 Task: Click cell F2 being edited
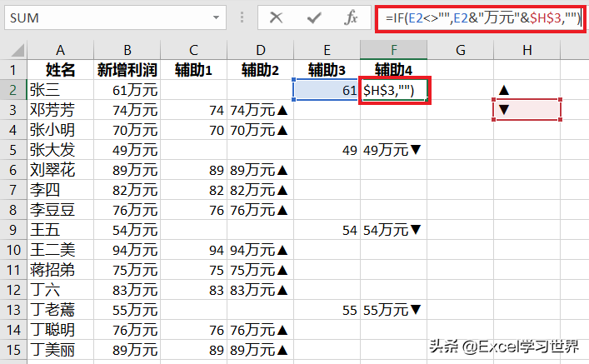[394, 90]
